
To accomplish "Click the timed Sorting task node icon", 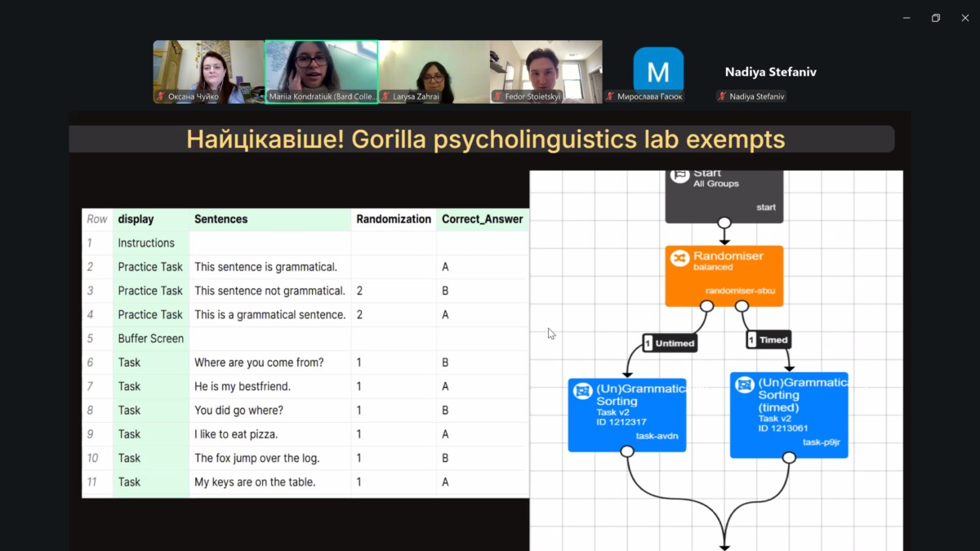I will click(744, 384).
